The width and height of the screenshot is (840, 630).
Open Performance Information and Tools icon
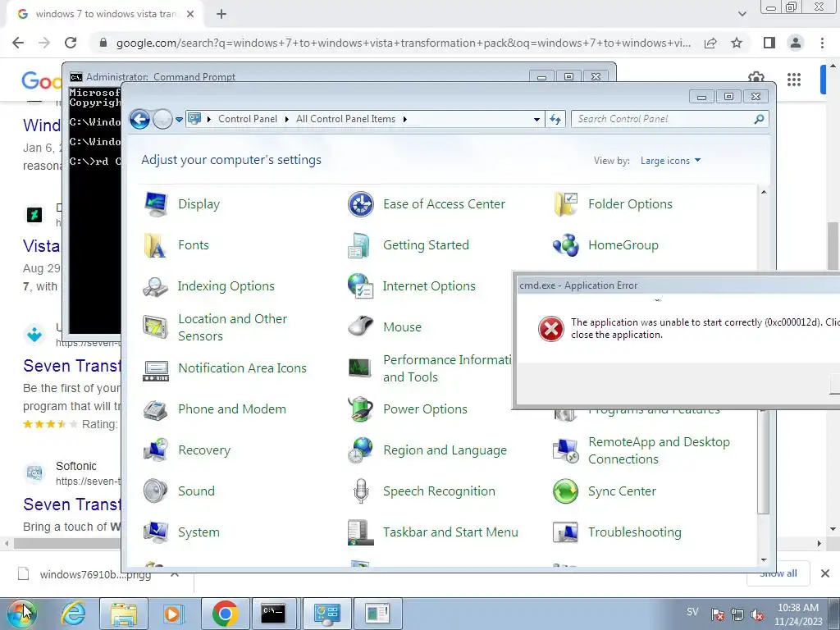tap(361, 368)
